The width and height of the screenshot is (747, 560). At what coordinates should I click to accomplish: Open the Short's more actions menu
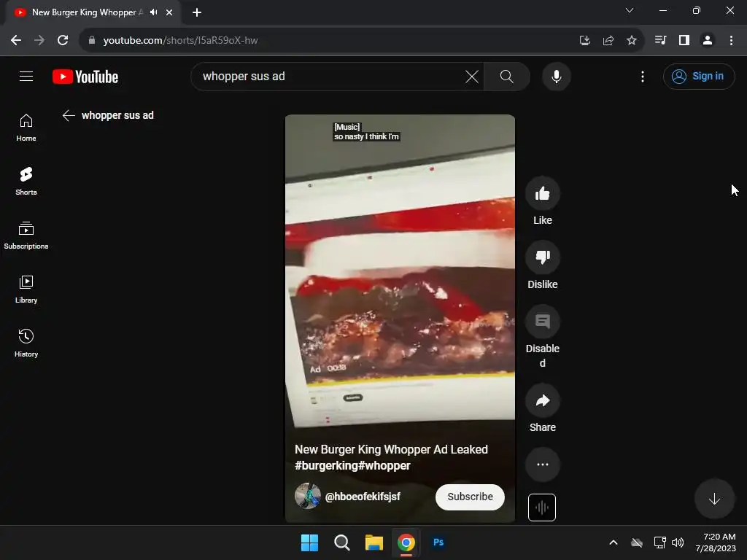point(542,464)
